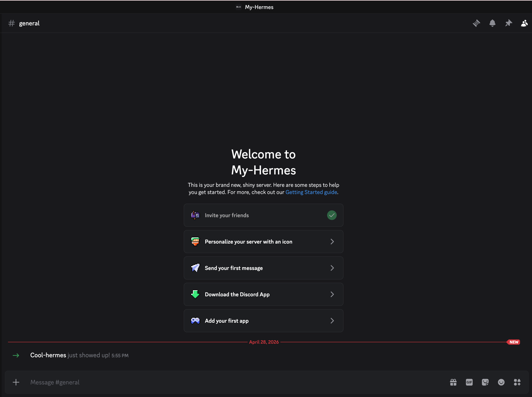Toggle the member list icon

[524, 23]
